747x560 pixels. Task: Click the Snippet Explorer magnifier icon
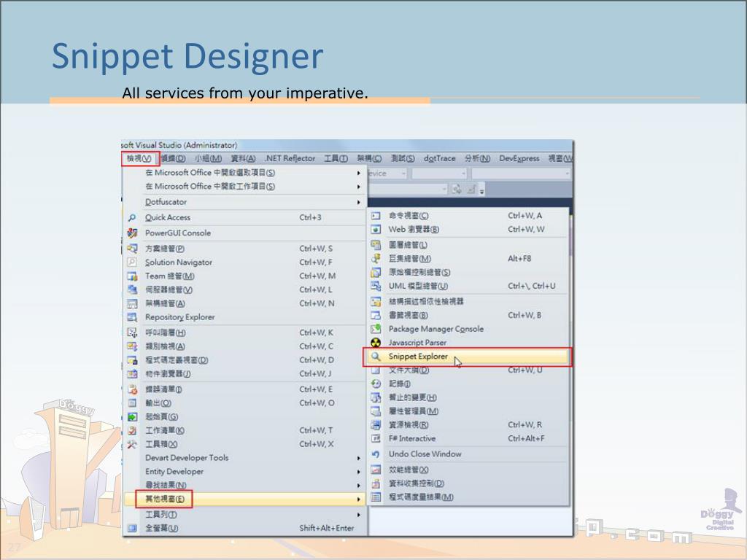[376, 356]
